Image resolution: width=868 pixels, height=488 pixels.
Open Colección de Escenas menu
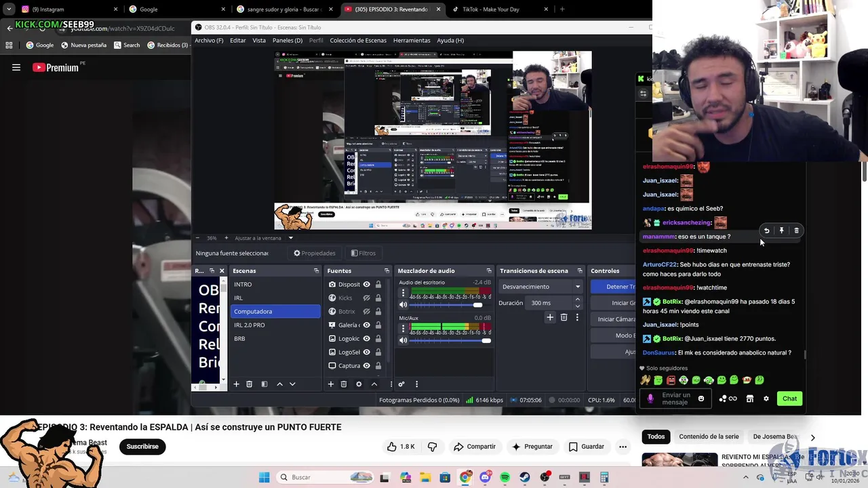click(x=358, y=41)
